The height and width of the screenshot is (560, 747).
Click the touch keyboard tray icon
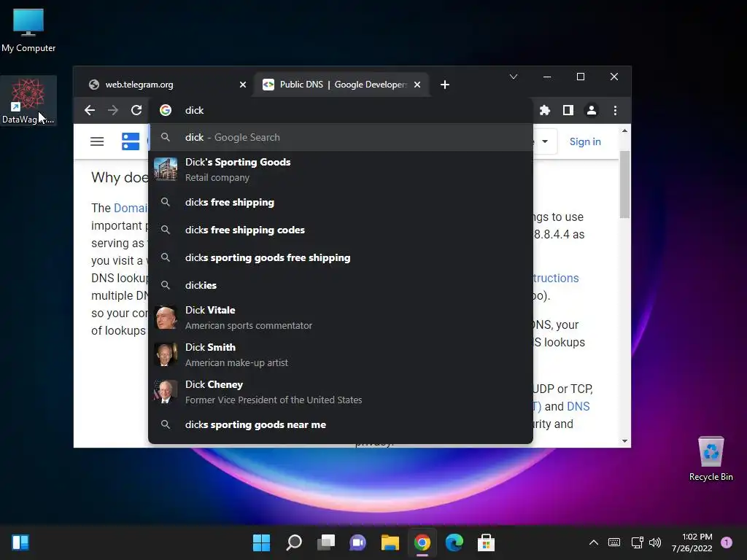pyautogui.click(x=614, y=542)
